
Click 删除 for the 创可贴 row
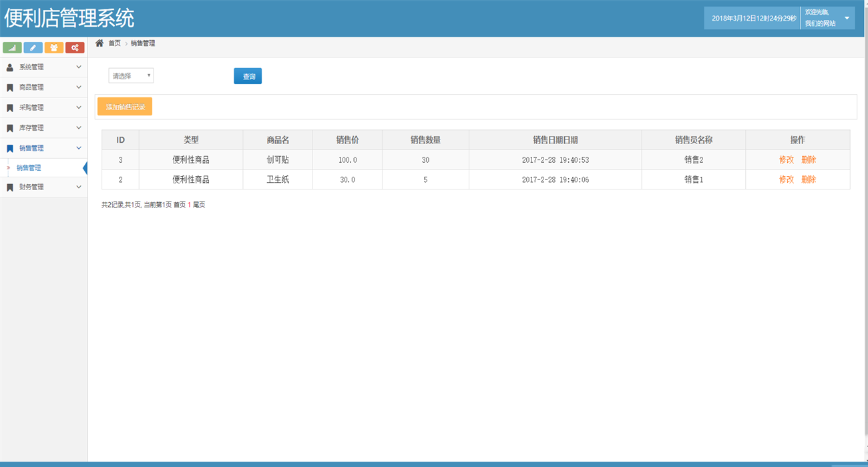point(809,160)
